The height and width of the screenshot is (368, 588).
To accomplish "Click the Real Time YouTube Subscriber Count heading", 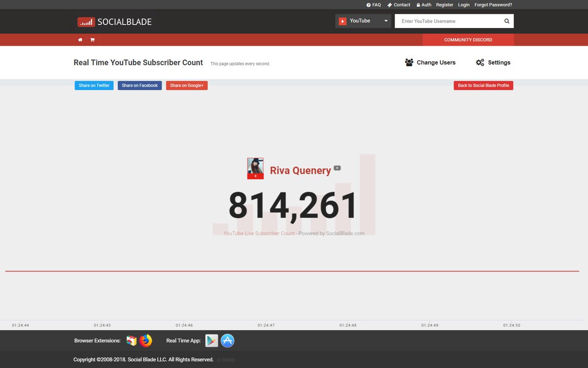I will tap(138, 62).
